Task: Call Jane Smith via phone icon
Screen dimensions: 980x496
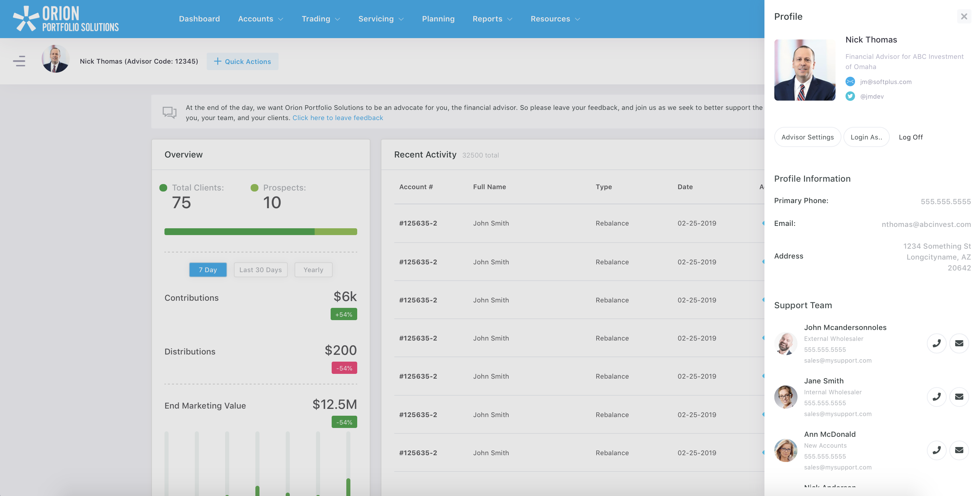Action: [936, 397]
